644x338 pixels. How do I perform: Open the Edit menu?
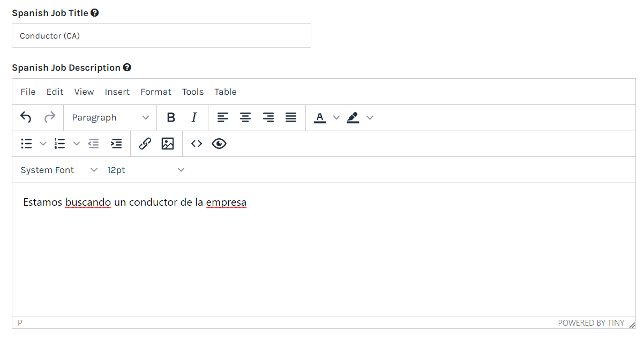pos(55,92)
